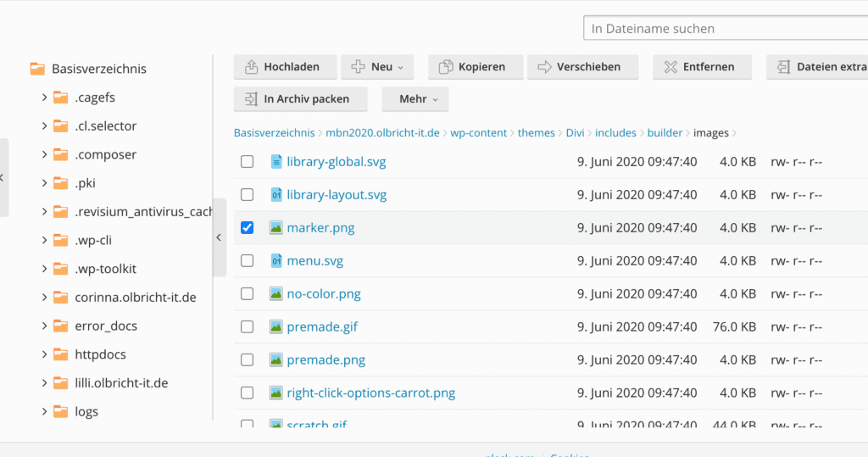Go to themes in breadcrumb path

536,133
